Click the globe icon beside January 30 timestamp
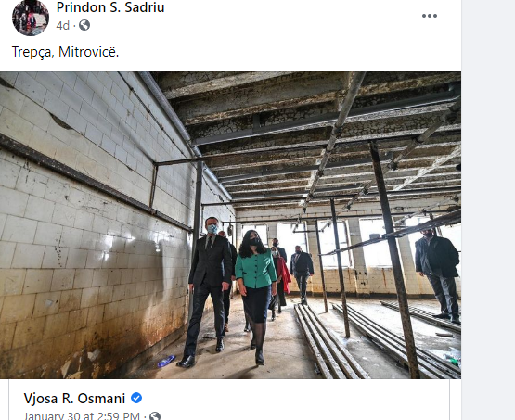This screenshot has height=420, width=515. click(155, 416)
